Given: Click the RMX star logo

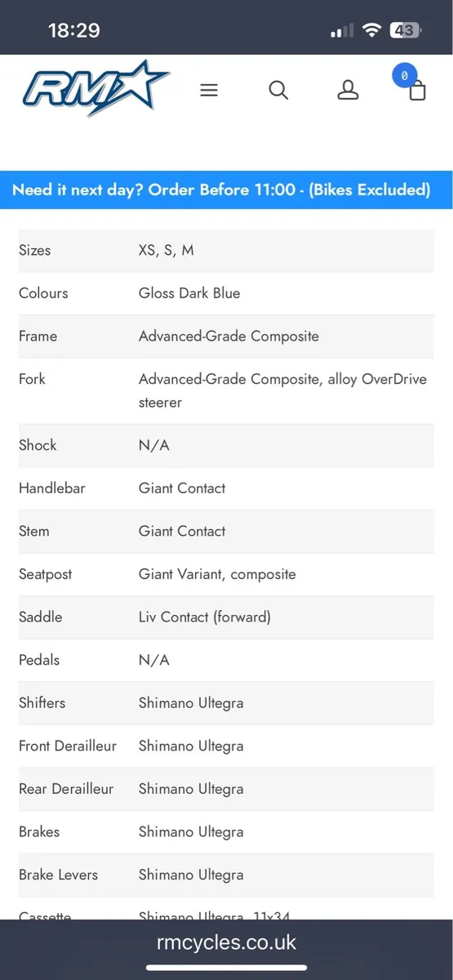Looking at the screenshot, I should (96, 88).
